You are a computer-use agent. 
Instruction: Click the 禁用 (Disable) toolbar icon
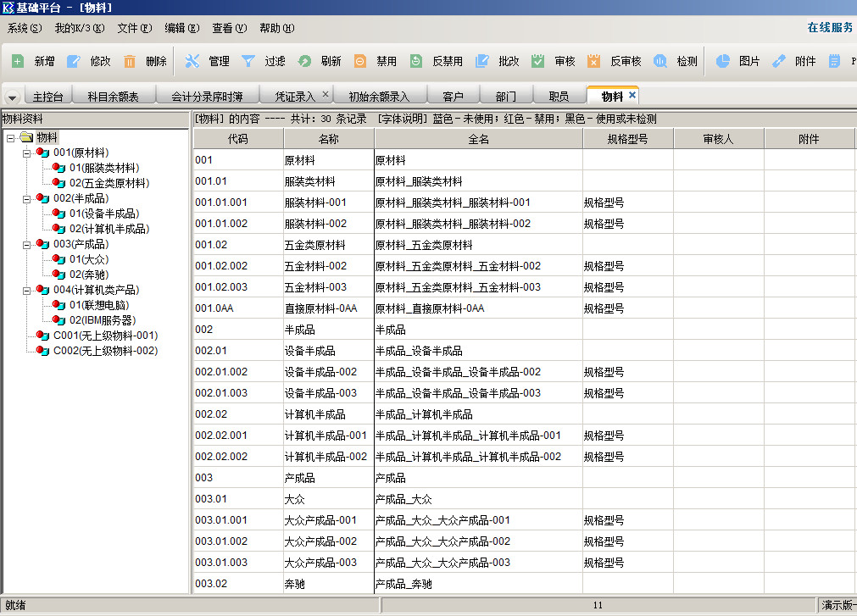(360, 61)
